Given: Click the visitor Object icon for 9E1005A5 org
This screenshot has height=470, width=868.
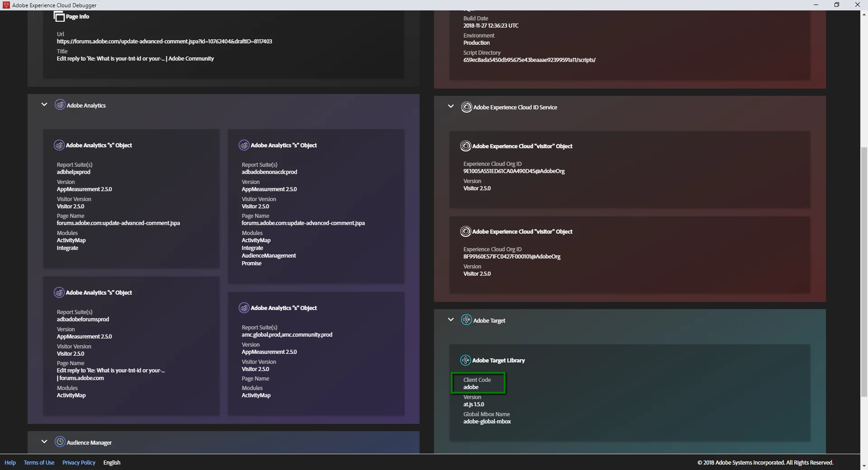Looking at the screenshot, I should tap(466, 146).
